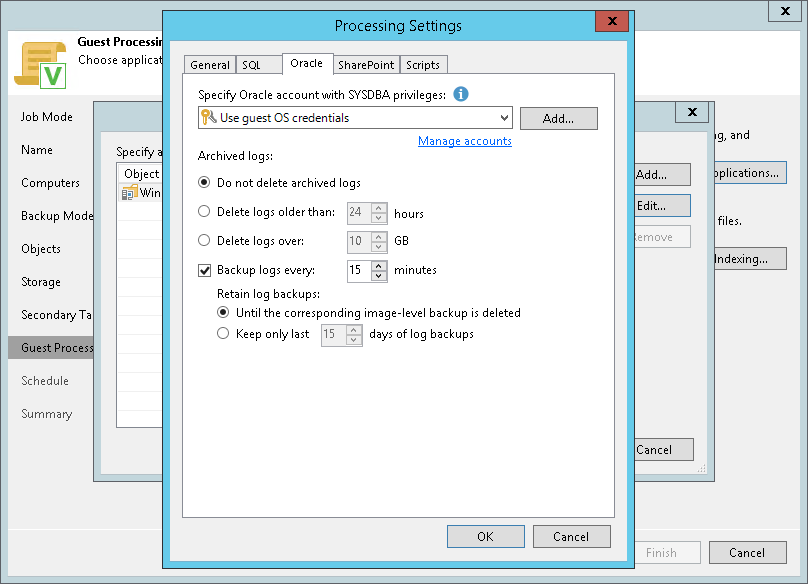Decrease days of log backups value

coord(354,340)
